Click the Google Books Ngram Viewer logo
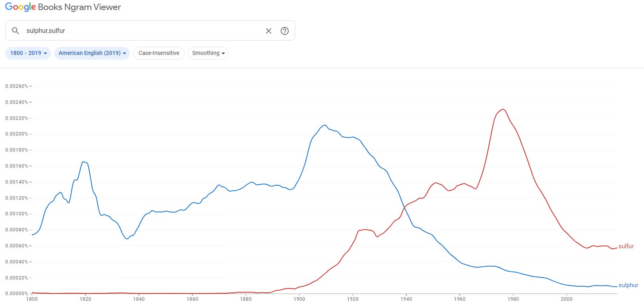The height and width of the screenshot is (306, 644). click(x=63, y=7)
